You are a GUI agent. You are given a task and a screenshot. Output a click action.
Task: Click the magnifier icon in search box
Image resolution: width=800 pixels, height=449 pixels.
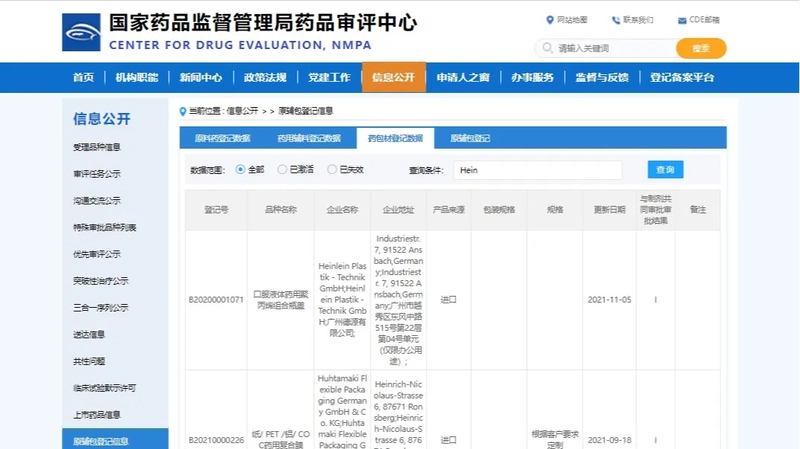(547, 48)
